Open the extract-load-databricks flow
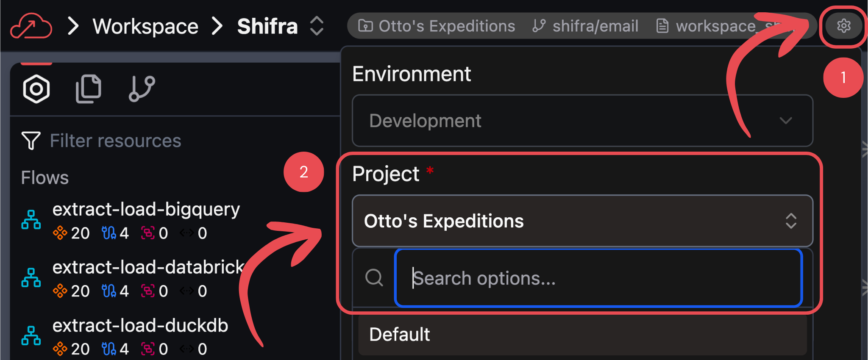Viewport: 868px width, 360px height. [x=148, y=267]
